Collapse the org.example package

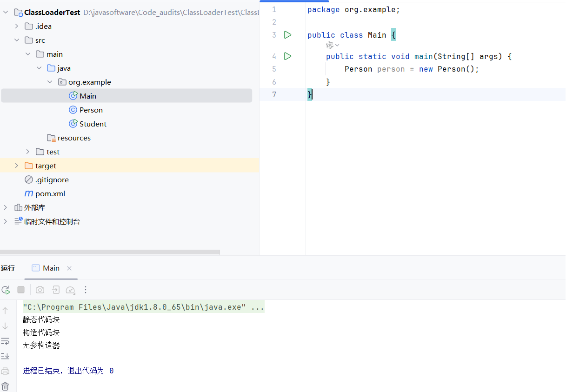[x=50, y=82]
